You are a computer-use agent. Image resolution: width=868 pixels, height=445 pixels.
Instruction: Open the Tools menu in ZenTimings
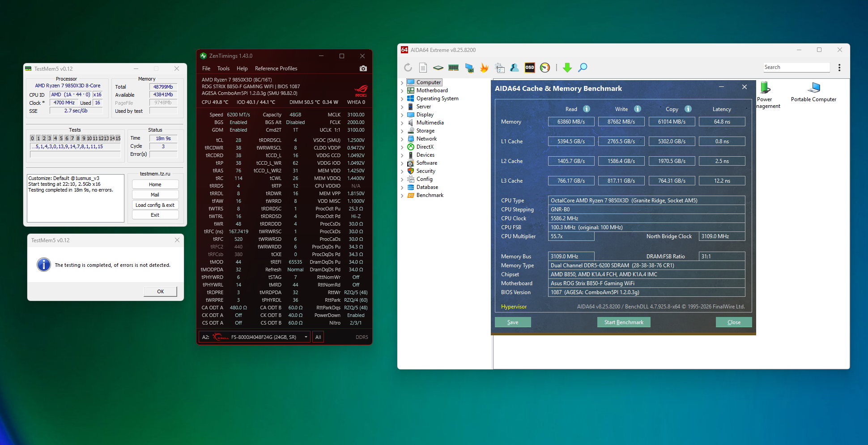[x=223, y=68]
